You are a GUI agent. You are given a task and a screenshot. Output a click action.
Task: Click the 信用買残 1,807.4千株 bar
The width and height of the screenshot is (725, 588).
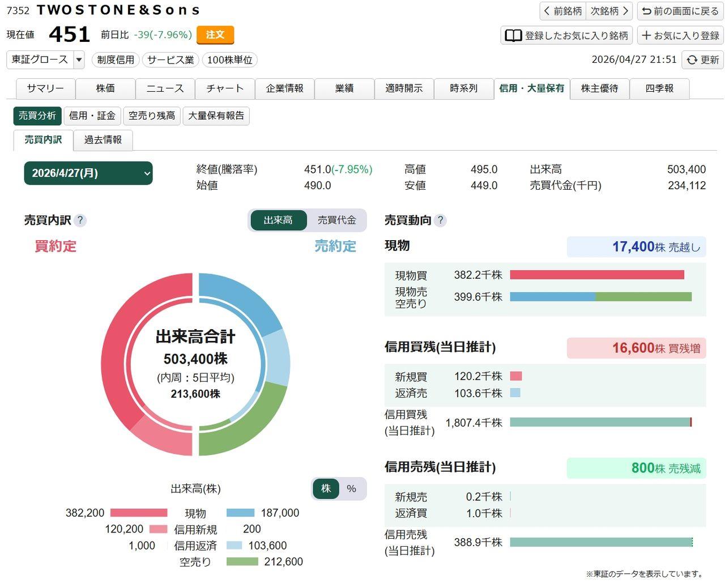point(601,422)
